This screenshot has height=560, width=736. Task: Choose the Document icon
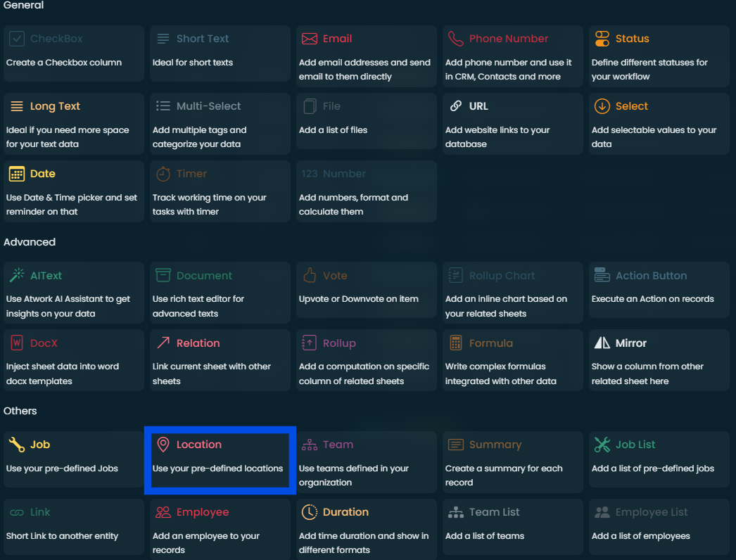(x=163, y=275)
